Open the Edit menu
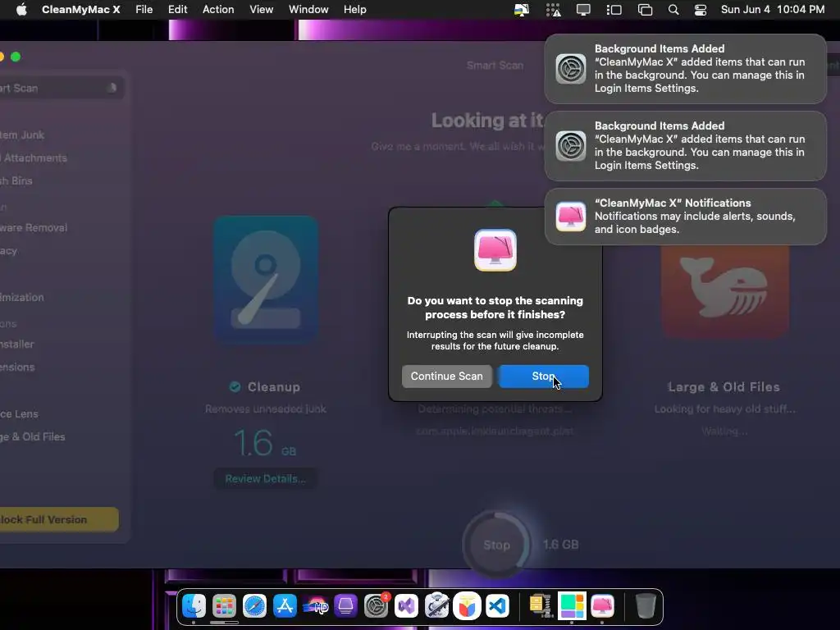The width and height of the screenshot is (840, 630). click(x=177, y=10)
